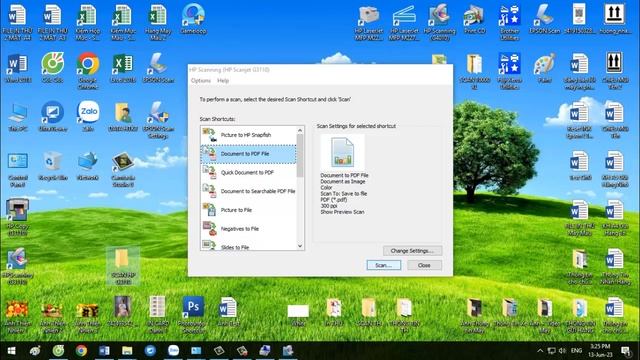This screenshot has height=360, width=640.
Task: Click the scroll-up arrow of Scan Shortcuts list
Action: pyautogui.click(x=300, y=130)
